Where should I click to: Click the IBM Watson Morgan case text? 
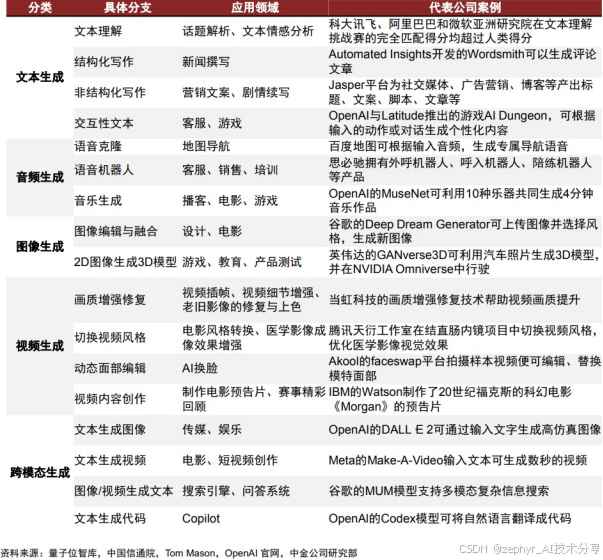450,399
